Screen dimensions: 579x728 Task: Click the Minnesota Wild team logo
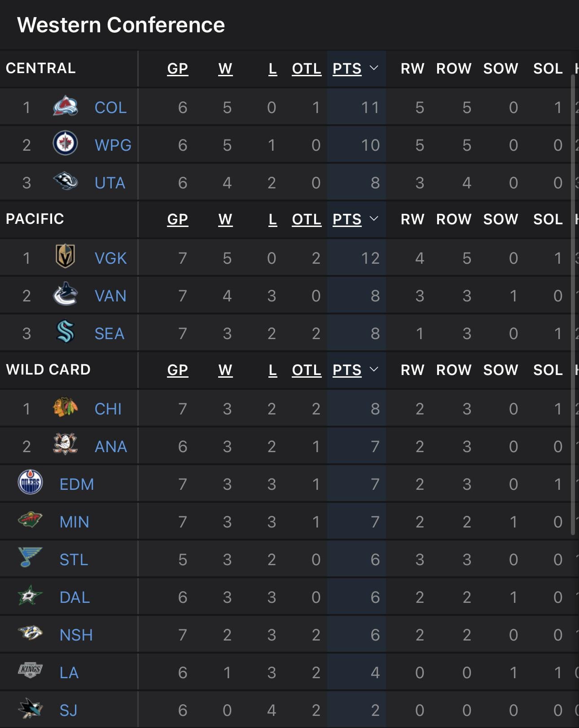30,520
